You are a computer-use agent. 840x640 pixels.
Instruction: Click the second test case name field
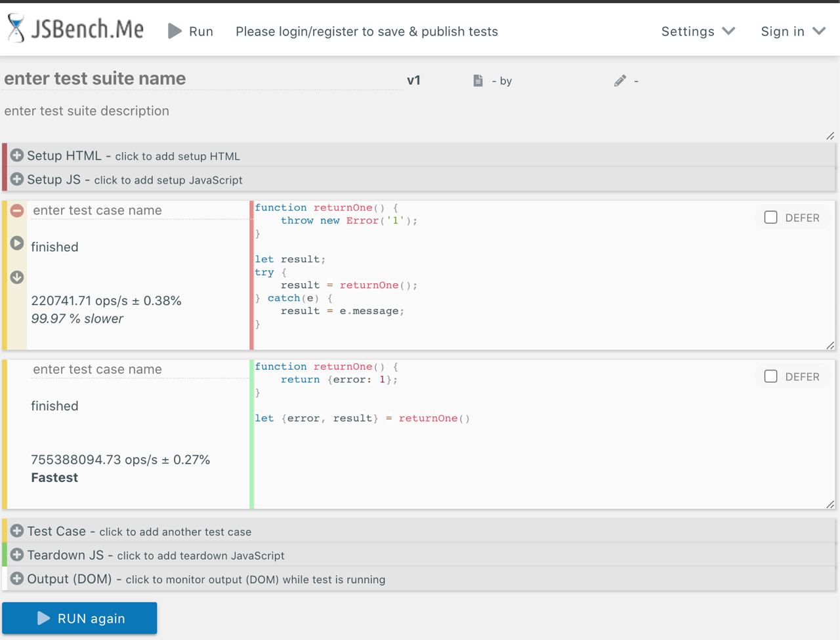139,369
